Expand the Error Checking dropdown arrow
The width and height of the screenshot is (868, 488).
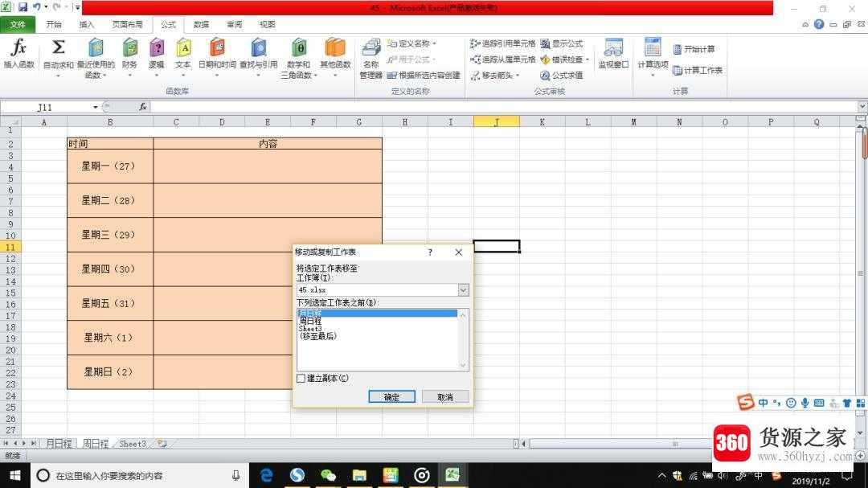[x=587, y=59]
